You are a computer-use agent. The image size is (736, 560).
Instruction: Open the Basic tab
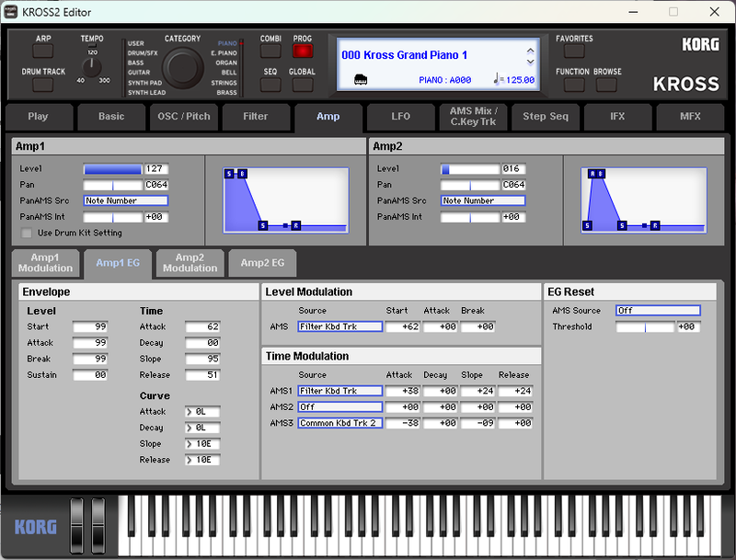tap(111, 116)
